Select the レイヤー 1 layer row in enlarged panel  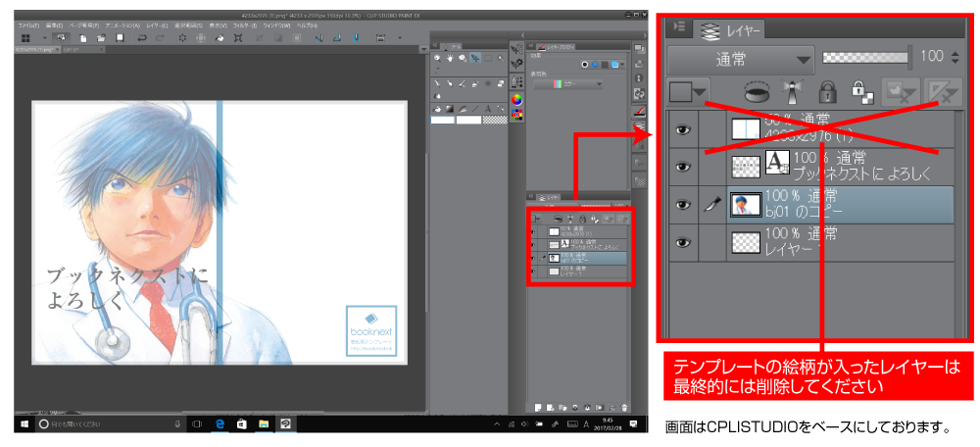click(841, 242)
